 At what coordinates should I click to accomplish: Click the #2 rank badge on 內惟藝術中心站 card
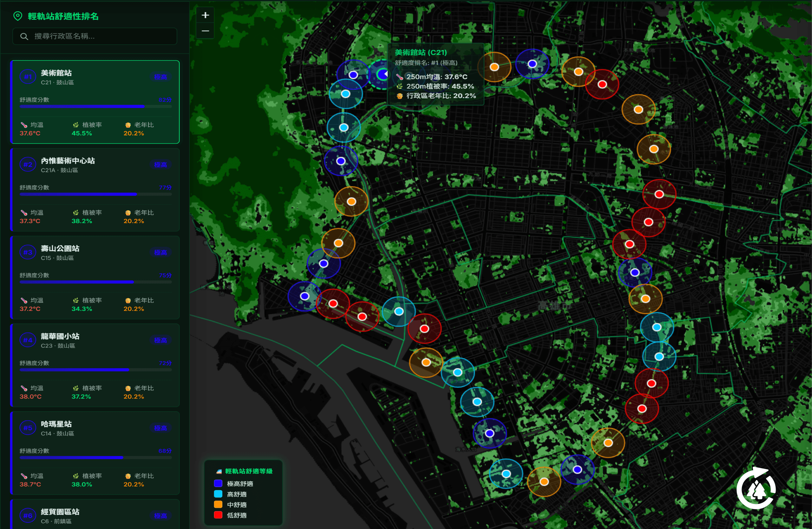tap(28, 165)
